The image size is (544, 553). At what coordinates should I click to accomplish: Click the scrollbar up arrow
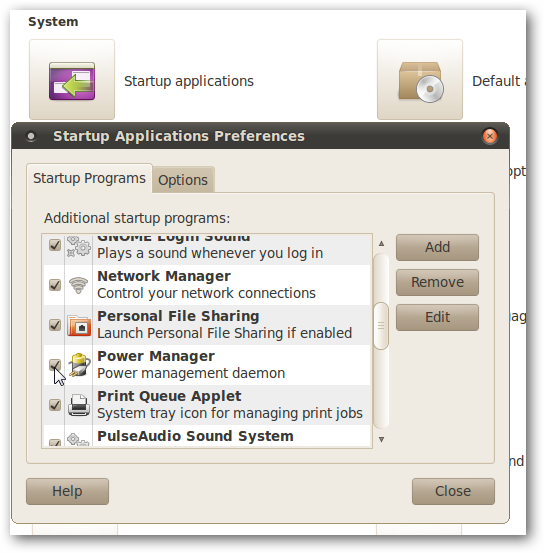tap(381, 244)
